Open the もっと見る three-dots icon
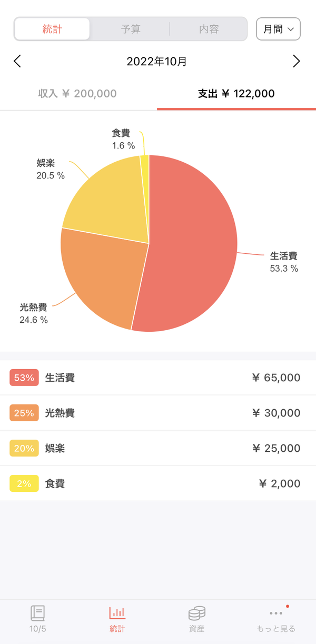This screenshot has height=644, width=316. click(276, 613)
